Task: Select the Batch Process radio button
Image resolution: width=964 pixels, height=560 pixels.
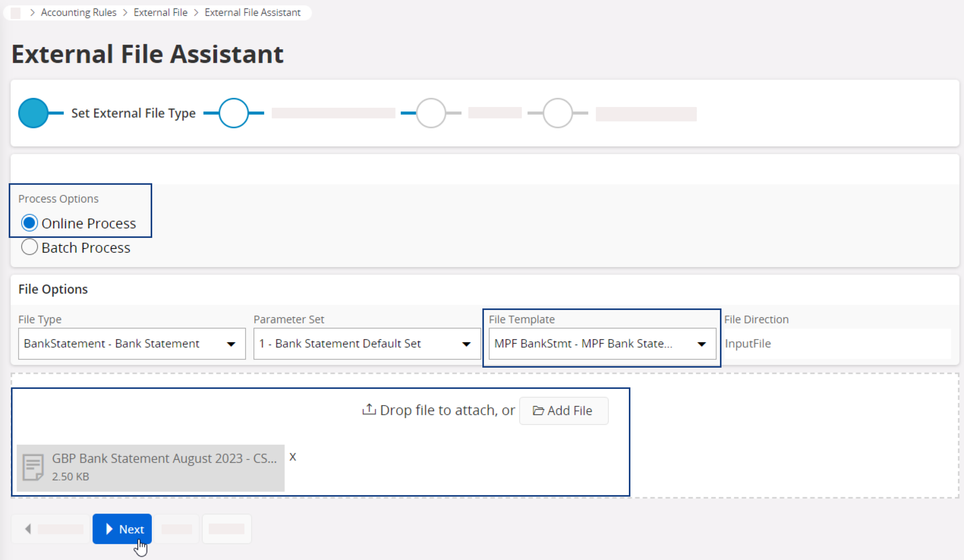Action: (x=30, y=247)
